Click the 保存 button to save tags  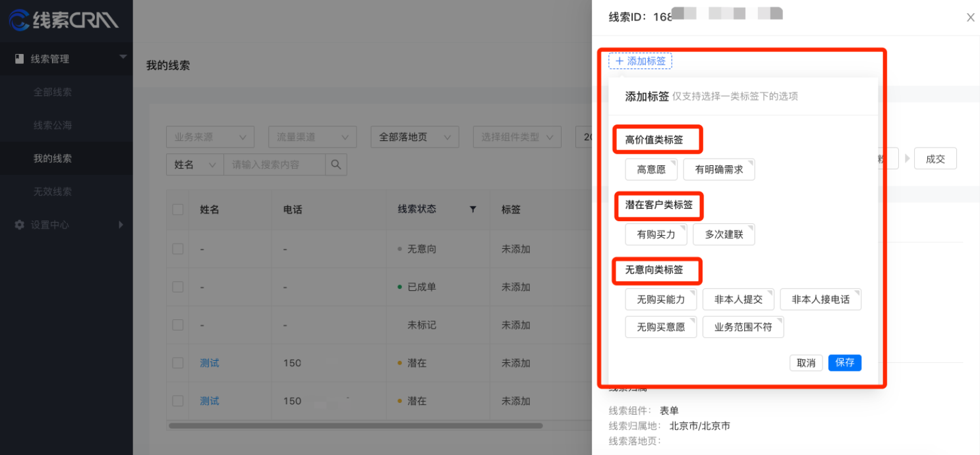point(844,363)
